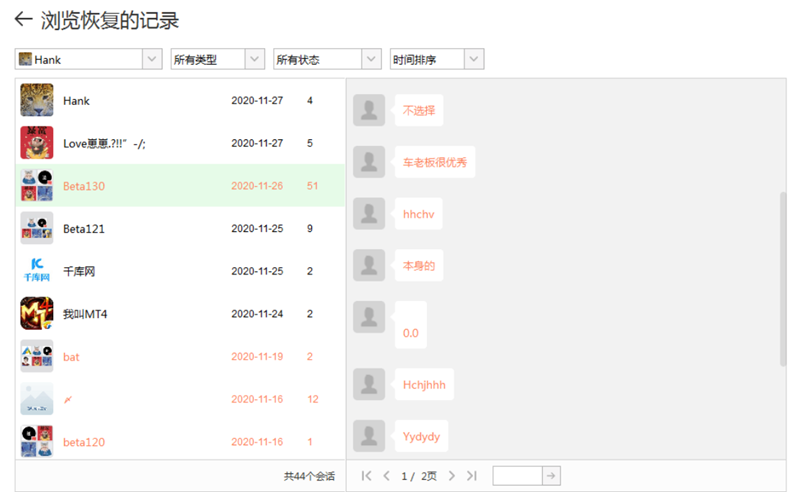Screen dimensions: 800x492
Task: Click the 0.0 message bubble
Action: coord(410,325)
